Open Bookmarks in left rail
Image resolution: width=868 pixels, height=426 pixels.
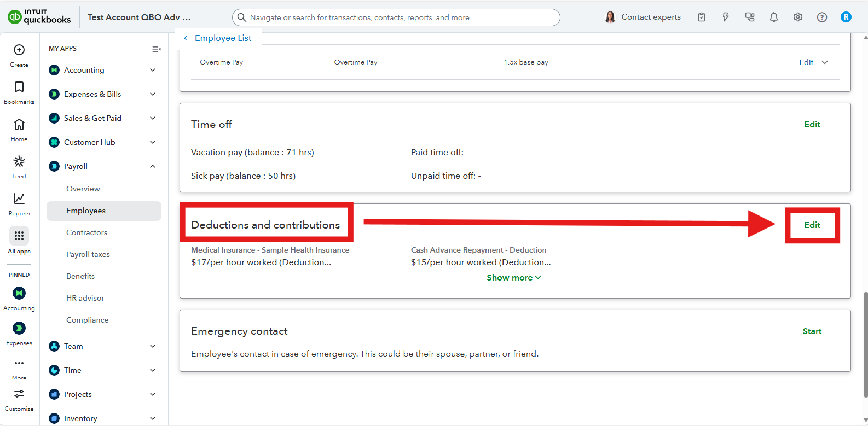(19, 87)
